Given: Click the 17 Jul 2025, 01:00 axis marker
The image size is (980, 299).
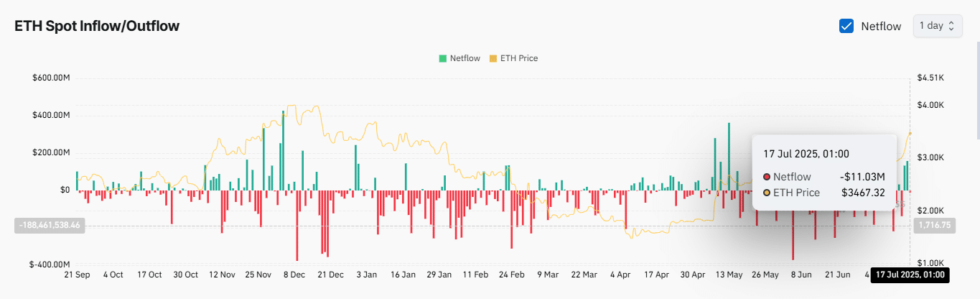Looking at the screenshot, I should point(909,275).
